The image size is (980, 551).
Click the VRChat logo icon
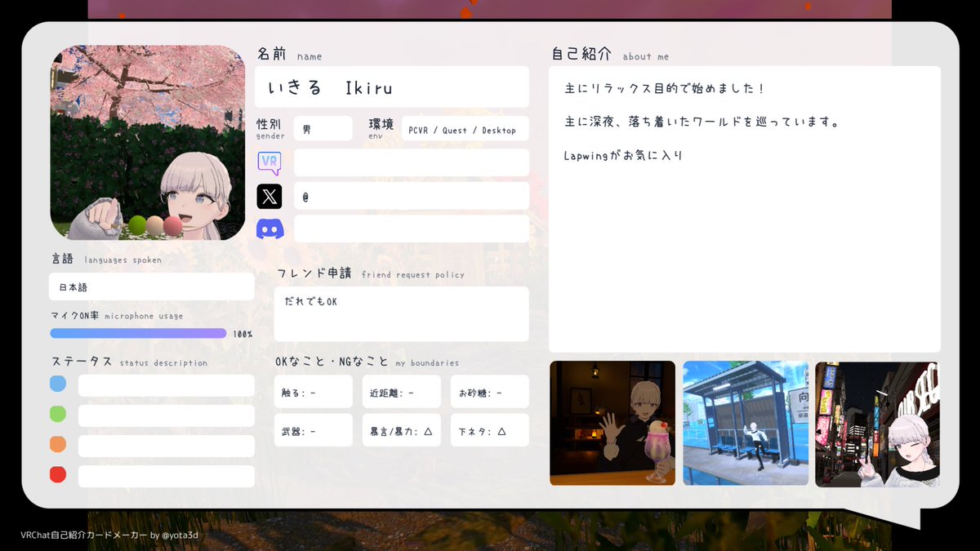click(x=269, y=162)
